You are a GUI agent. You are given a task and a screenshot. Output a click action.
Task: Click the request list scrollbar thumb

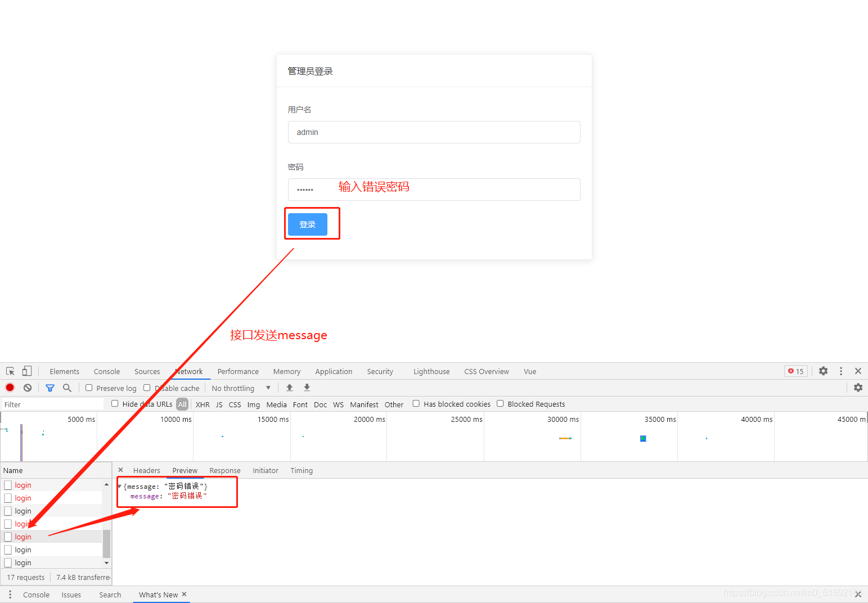[x=106, y=543]
